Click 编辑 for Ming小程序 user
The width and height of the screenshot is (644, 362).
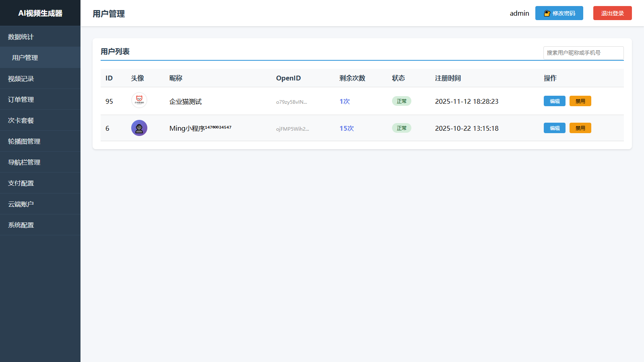[554, 128]
